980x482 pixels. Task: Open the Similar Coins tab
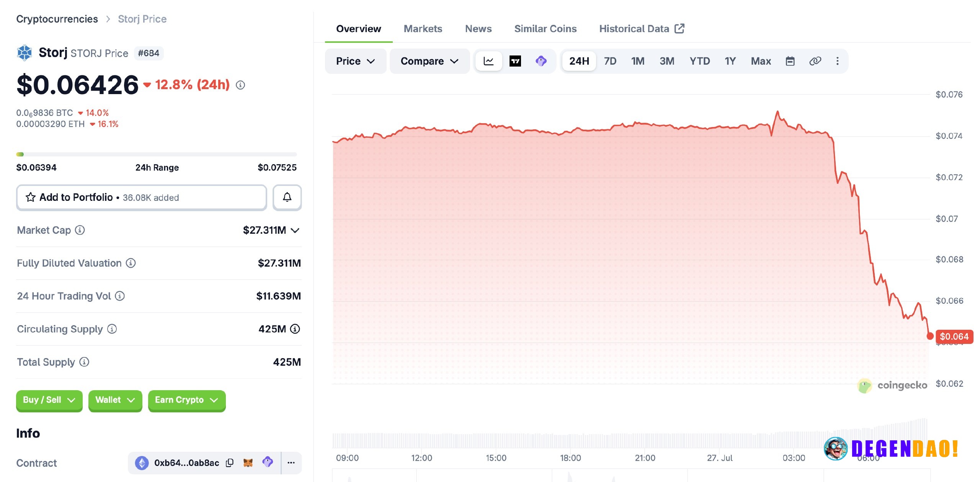point(545,29)
